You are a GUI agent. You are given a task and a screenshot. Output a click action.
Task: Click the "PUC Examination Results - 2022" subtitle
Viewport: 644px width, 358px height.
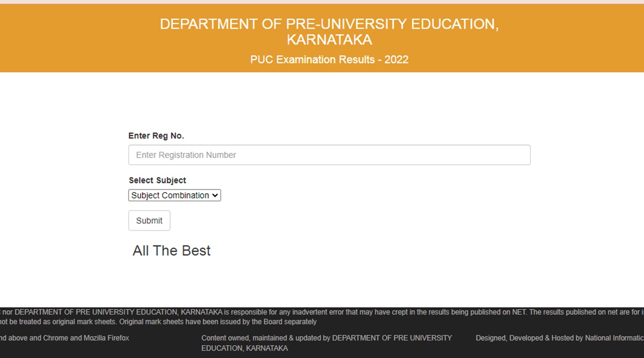point(329,60)
